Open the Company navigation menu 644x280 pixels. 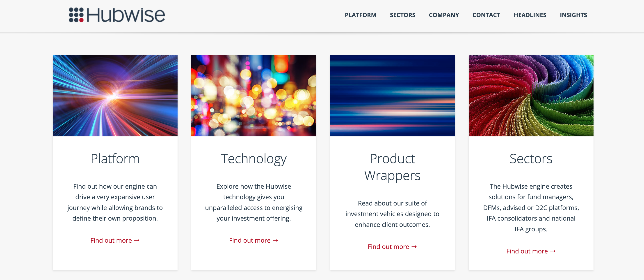pyautogui.click(x=443, y=15)
